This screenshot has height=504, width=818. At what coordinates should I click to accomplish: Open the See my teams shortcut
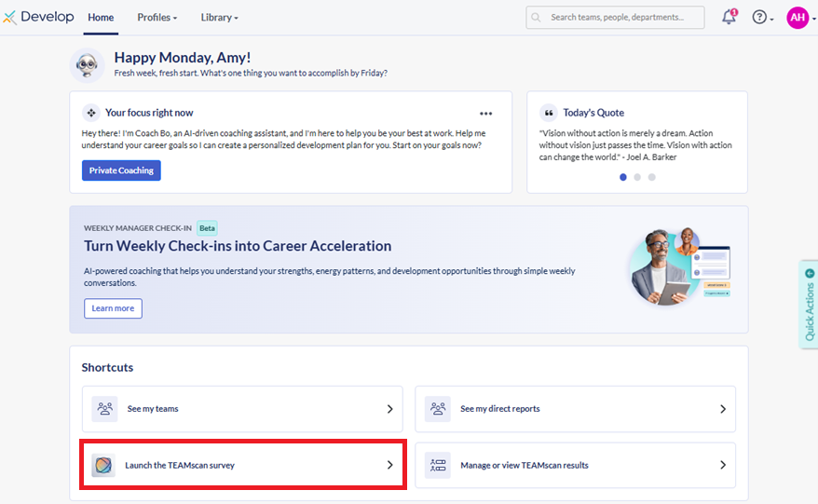point(242,409)
